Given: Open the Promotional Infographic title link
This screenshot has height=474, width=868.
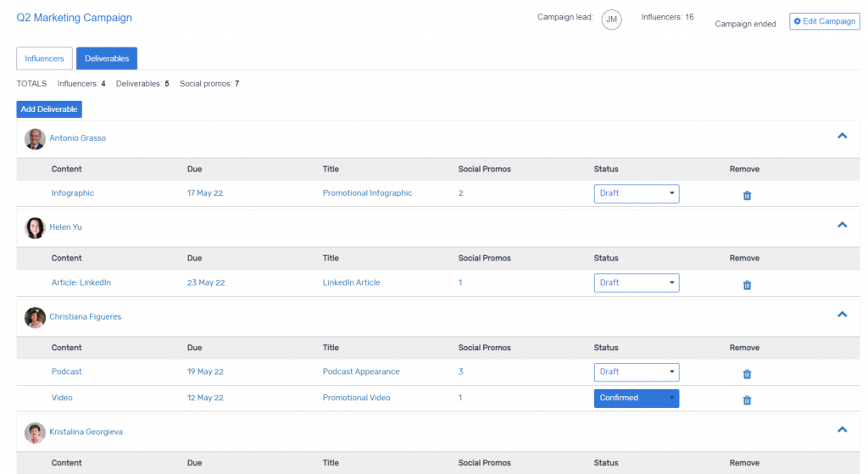Looking at the screenshot, I should (367, 193).
